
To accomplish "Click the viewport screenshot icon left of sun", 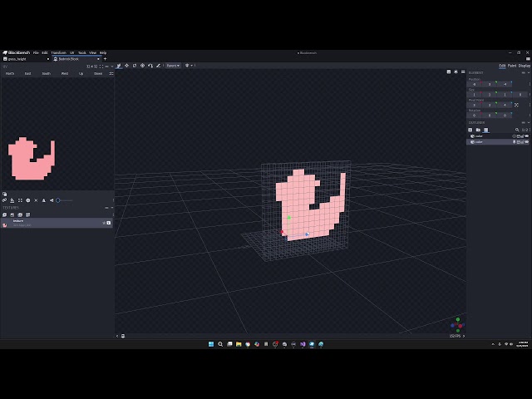I will [449, 72].
